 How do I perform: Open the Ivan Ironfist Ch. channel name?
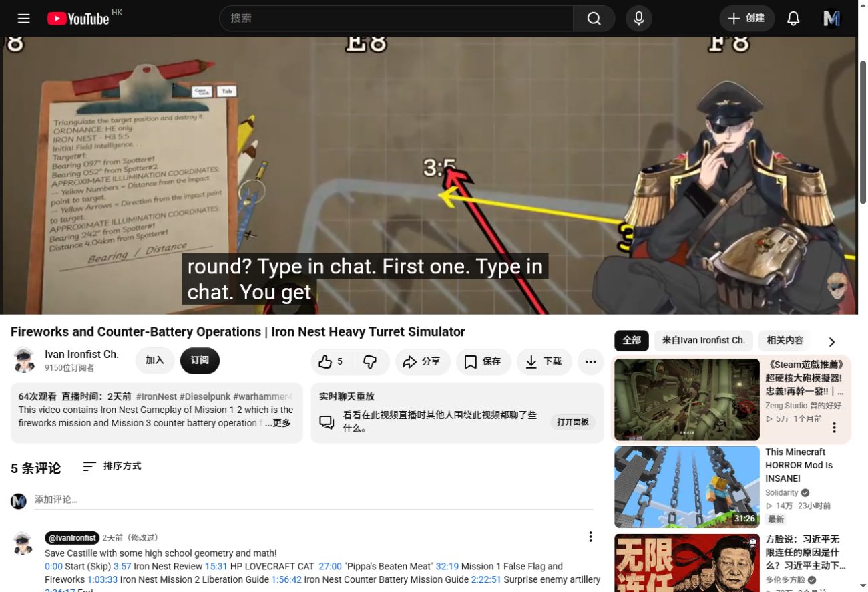click(x=81, y=354)
